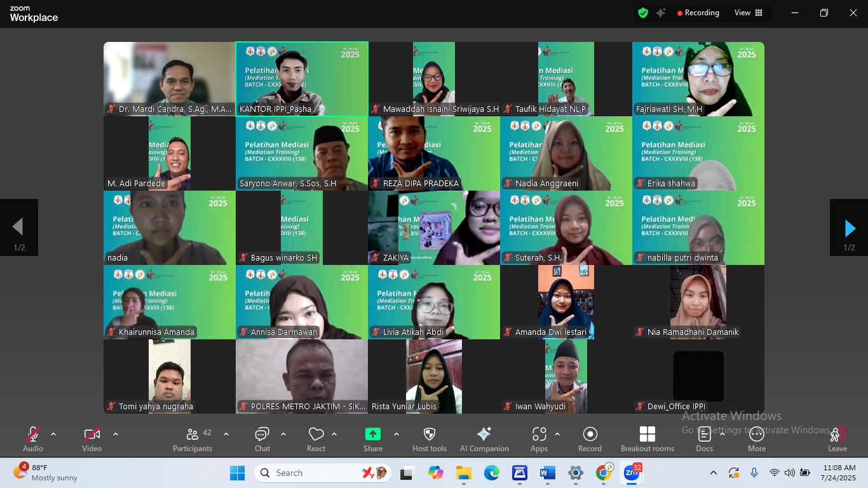Turn on the Video camera
The width and height of the screenshot is (868, 488).
click(x=92, y=438)
